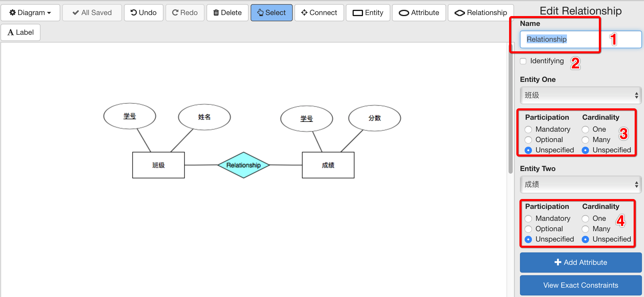The image size is (644, 297).
Task: Open the Entity One selector showing 班级
Action: 580,95
